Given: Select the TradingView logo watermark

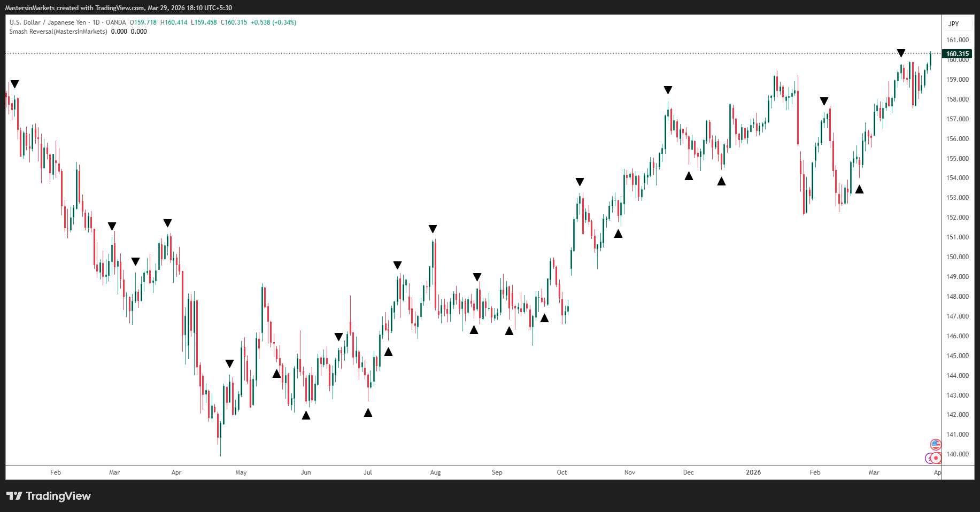Looking at the screenshot, I should tap(48, 496).
